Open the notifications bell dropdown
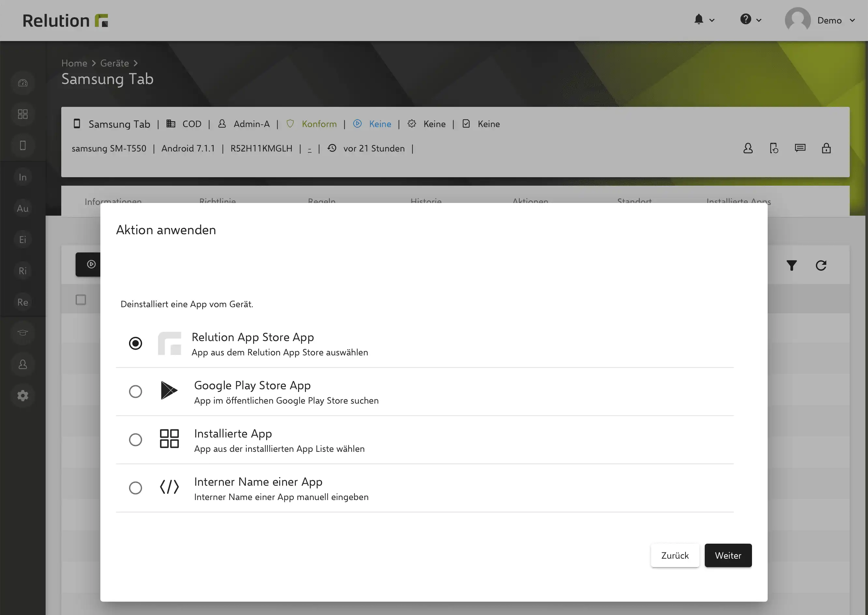 click(704, 20)
